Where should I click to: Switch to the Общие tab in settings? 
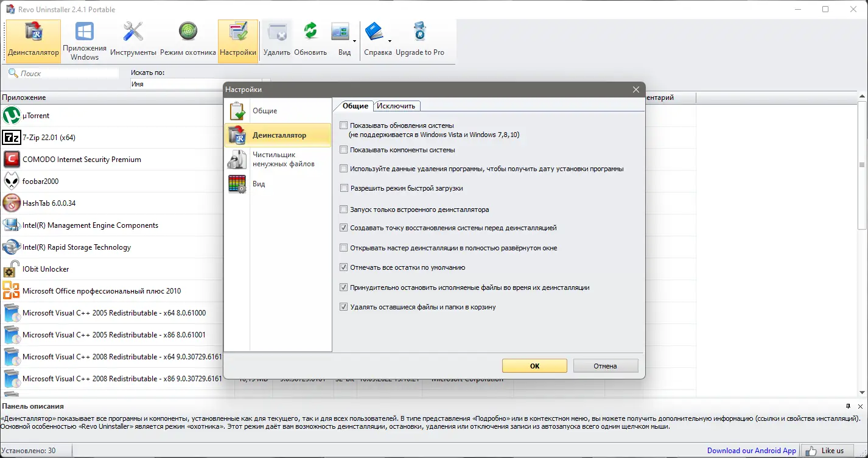click(x=355, y=105)
